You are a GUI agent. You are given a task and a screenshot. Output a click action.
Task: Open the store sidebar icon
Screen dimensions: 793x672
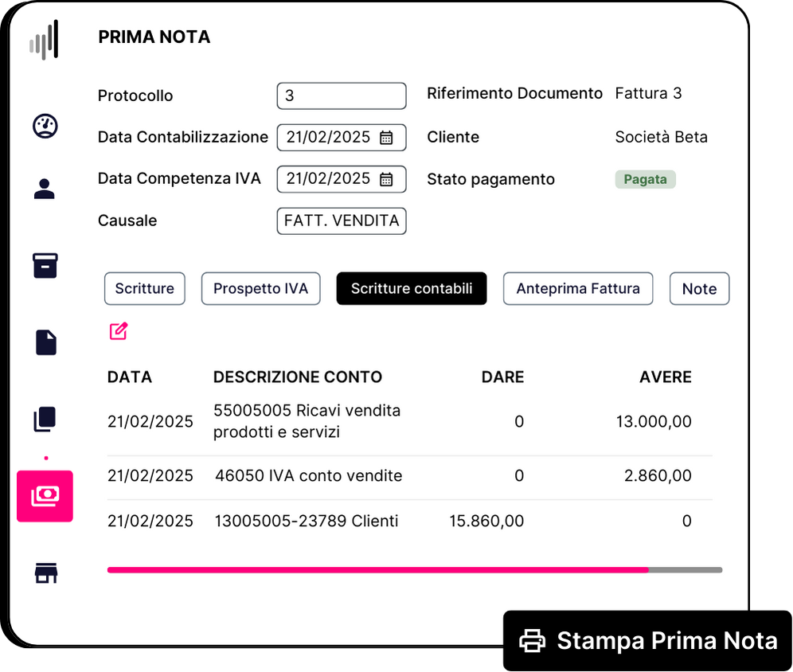[46, 573]
